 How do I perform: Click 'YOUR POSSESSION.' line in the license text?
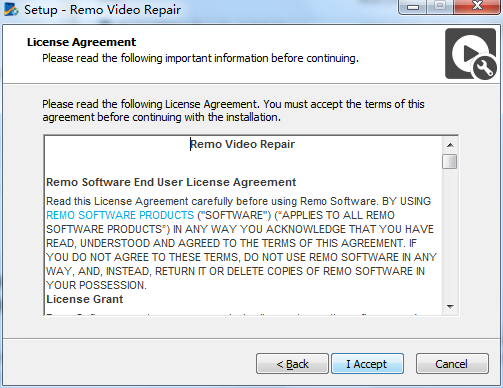click(96, 285)
